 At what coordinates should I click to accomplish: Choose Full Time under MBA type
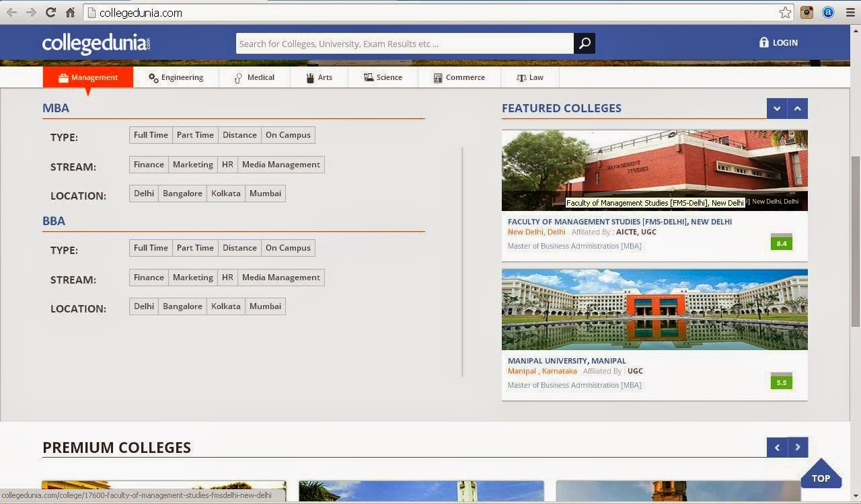(151, 135)
